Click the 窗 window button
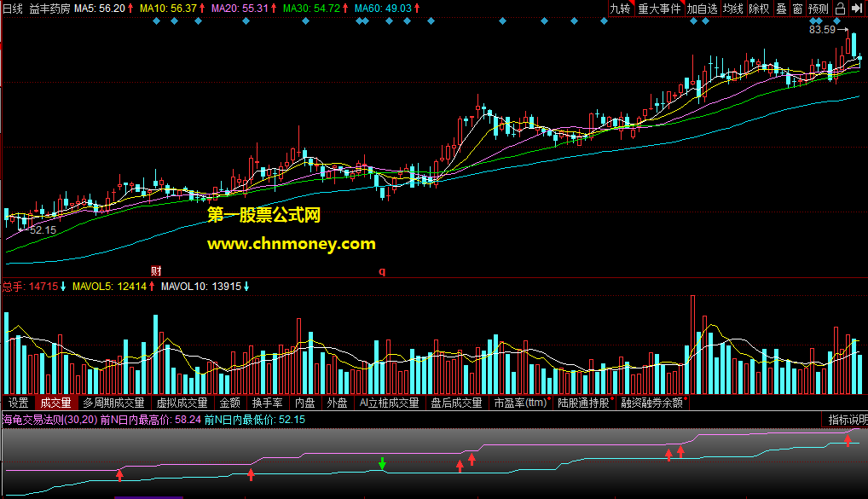This screenshot has width=868, height=499. tap(797, 9)
